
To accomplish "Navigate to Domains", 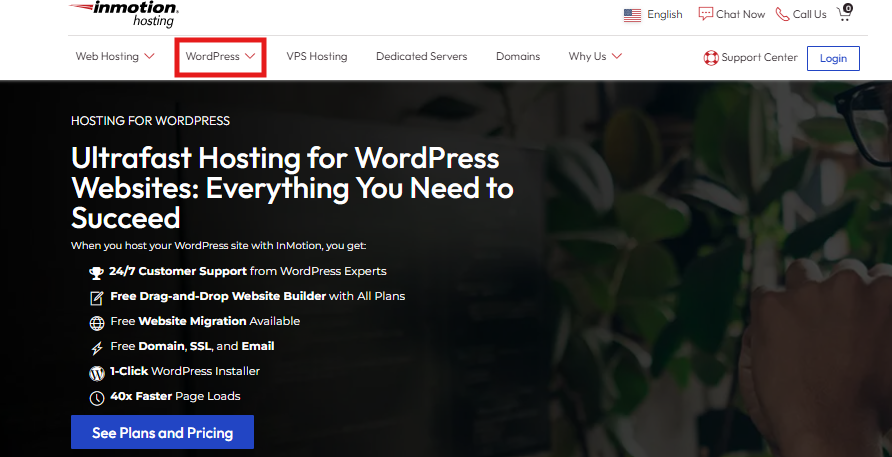I will [x=518, y=56].
